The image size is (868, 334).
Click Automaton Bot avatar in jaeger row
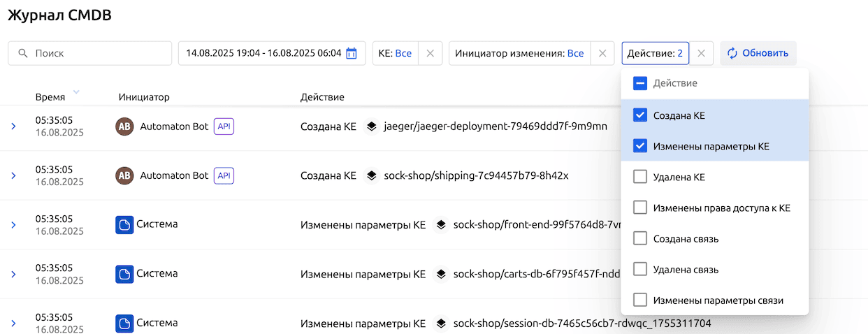124,126
